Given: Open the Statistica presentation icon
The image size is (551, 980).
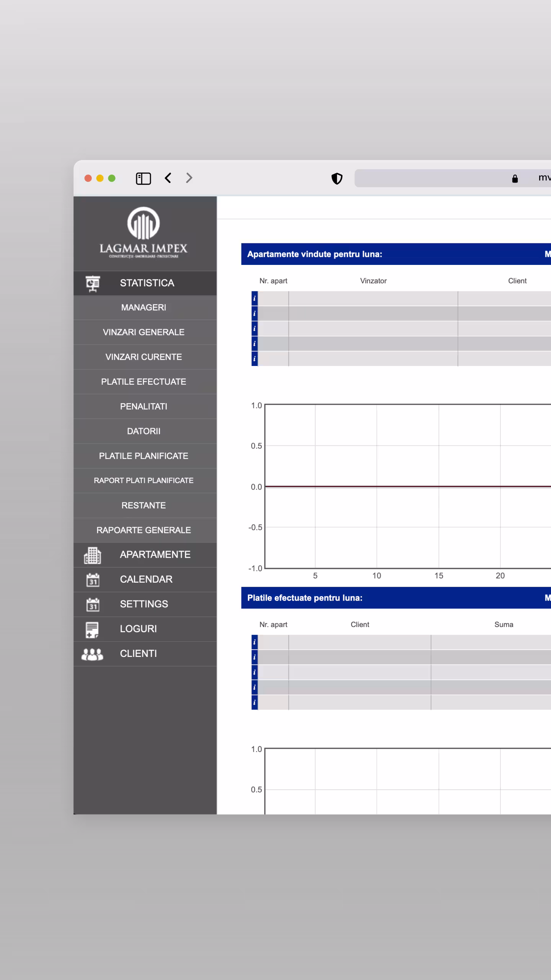Looking at the screenshot, I should click(x=93, y=283).
